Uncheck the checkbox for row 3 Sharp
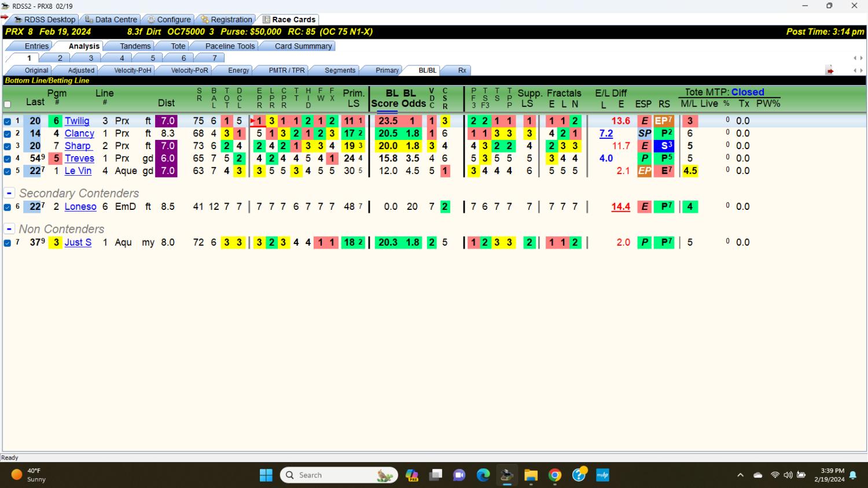Screen dimensions: 868x488 click(8, 146)
